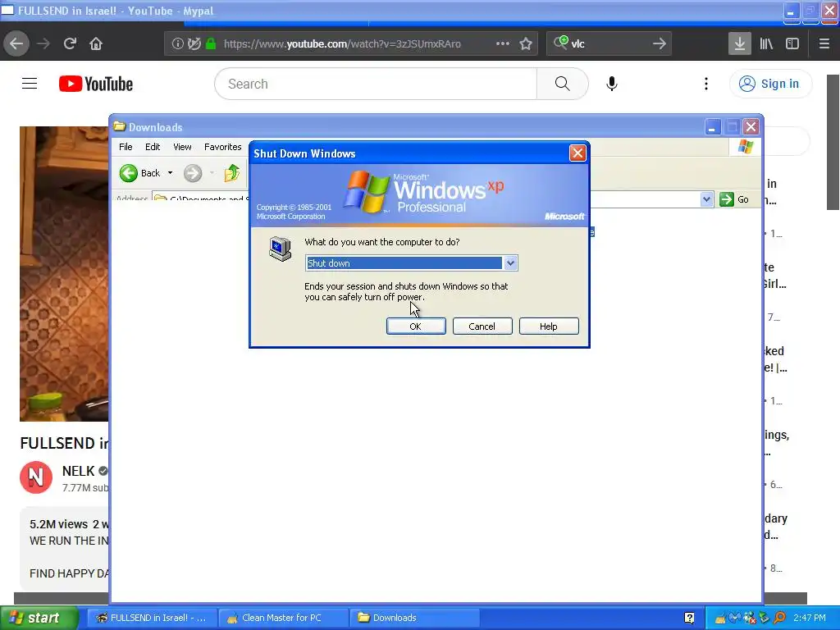Open the search engine picker beside vlc

pyautogui.click(x=561, y=43)
